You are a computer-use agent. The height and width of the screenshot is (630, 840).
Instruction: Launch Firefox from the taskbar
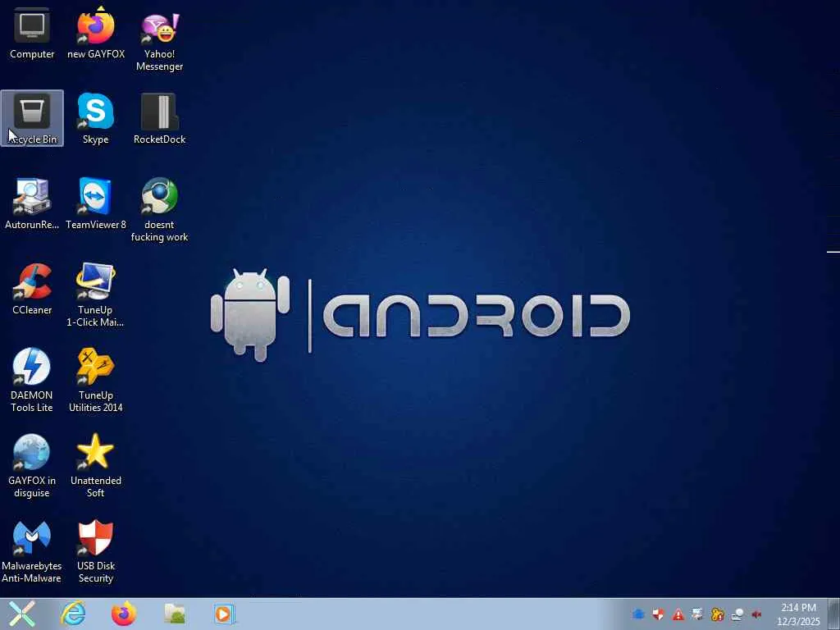[x=124, y=614]
